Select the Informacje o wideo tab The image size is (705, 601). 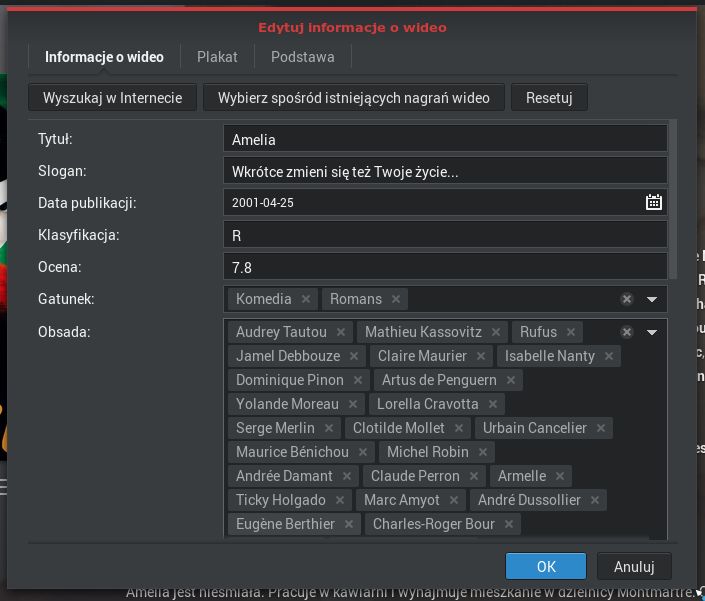pyautogui.click(x=104, y=57)
